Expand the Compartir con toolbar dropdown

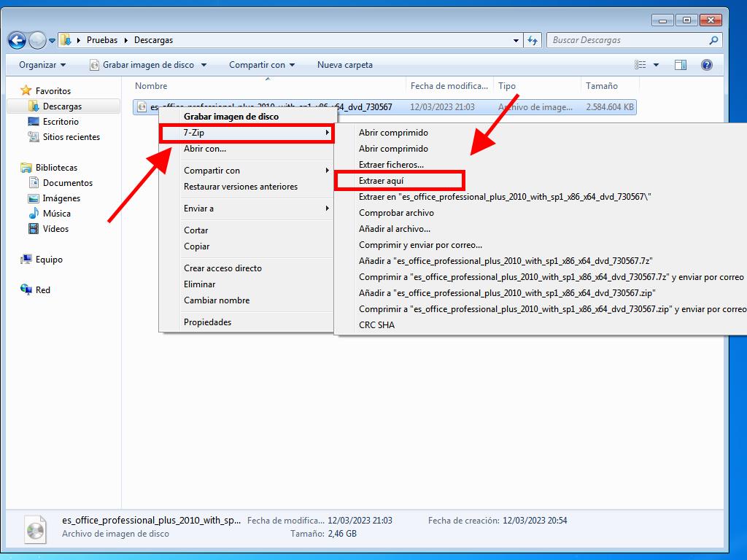tap(261, 65)
